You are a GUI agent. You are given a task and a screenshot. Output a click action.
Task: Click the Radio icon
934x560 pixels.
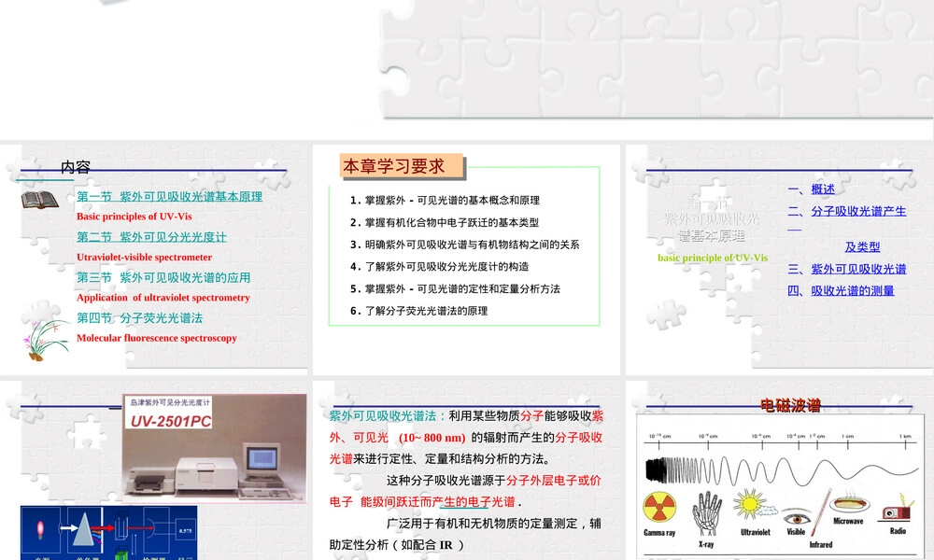click(898, 510)
